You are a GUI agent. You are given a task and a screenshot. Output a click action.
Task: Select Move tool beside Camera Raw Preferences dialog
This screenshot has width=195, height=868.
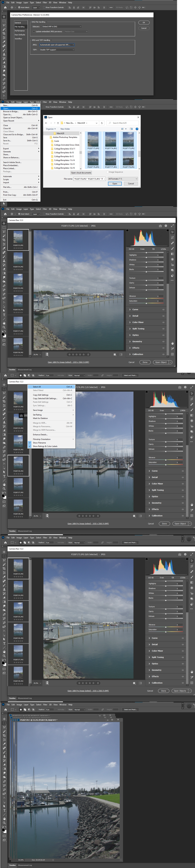[4, 17]
